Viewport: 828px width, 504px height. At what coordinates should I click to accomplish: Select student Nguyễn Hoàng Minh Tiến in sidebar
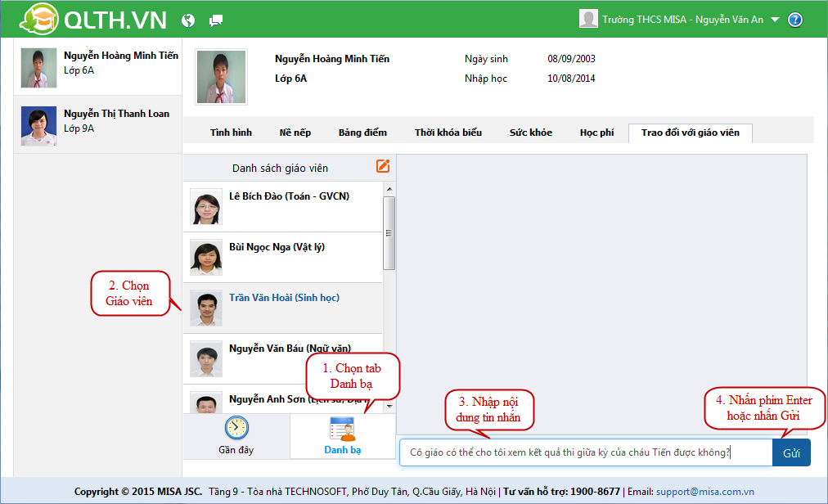coord(98,67)
